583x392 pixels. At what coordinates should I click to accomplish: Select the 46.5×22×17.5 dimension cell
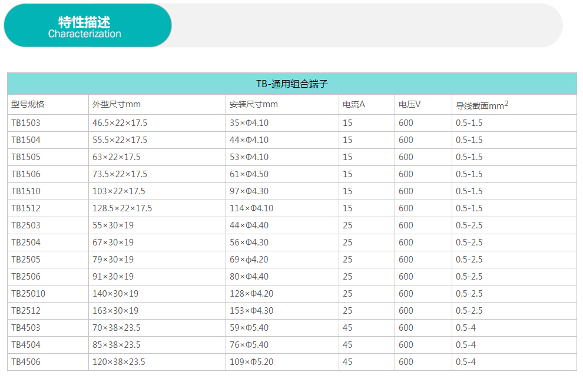click(x=120, y=123)
